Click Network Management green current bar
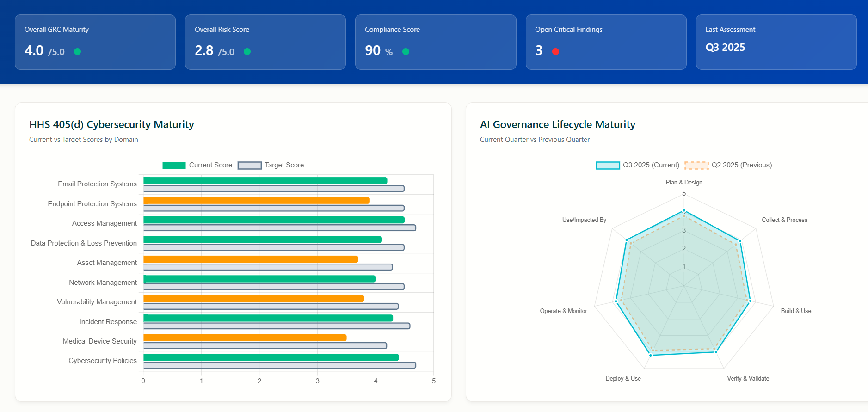This screenshot has width=868, height=412. [x=259, y=279]
